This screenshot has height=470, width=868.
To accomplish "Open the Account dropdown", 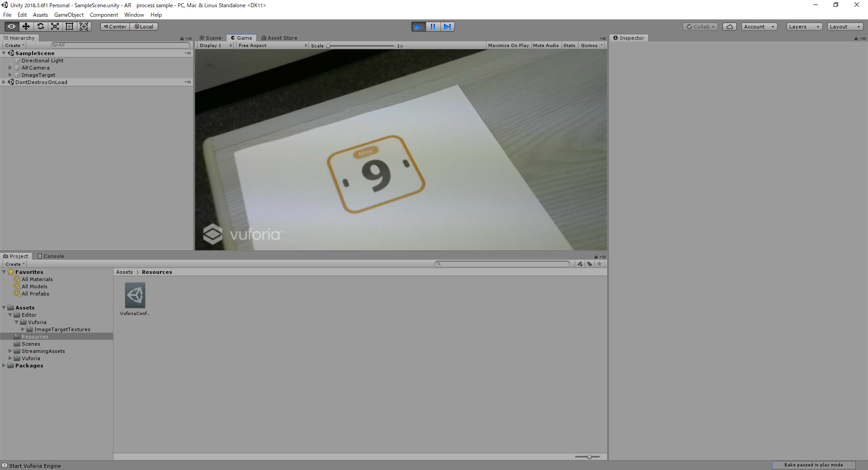I will [x=759, y=27].
